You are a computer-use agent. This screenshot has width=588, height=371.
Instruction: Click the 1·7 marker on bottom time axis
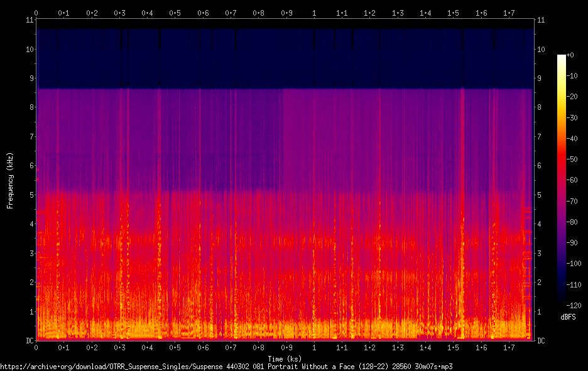pyautogui.click(x=509, y=348)
